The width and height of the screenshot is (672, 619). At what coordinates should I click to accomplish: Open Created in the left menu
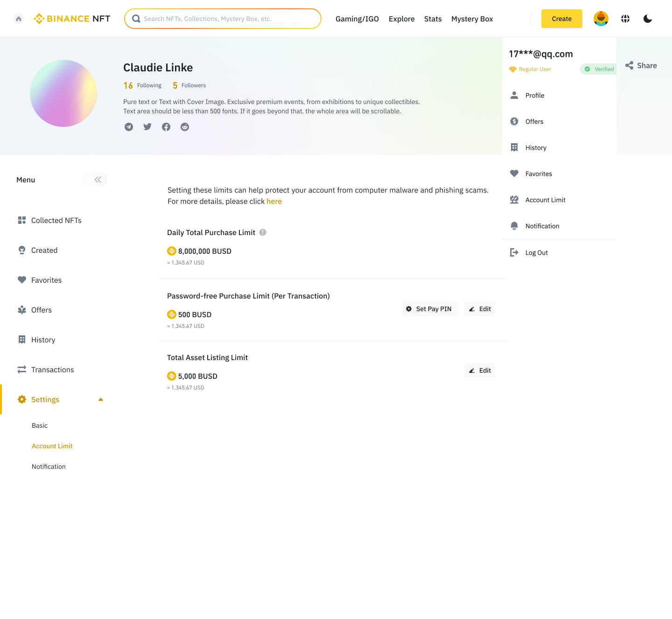38,250
